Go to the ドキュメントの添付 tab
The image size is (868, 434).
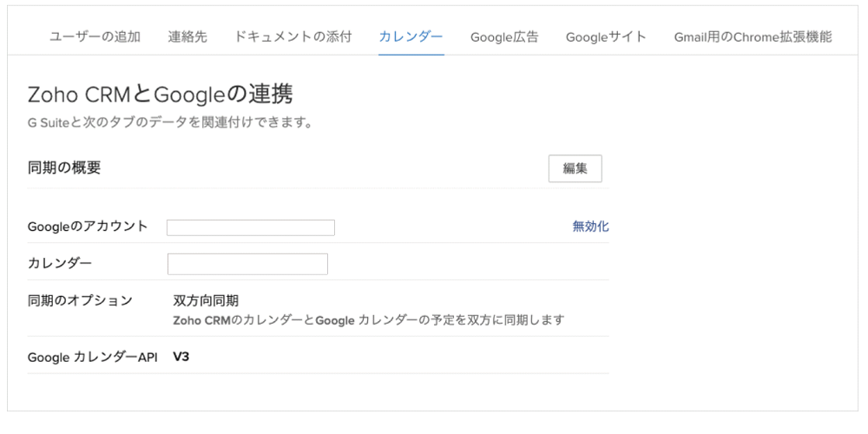[x=293, y=37]
